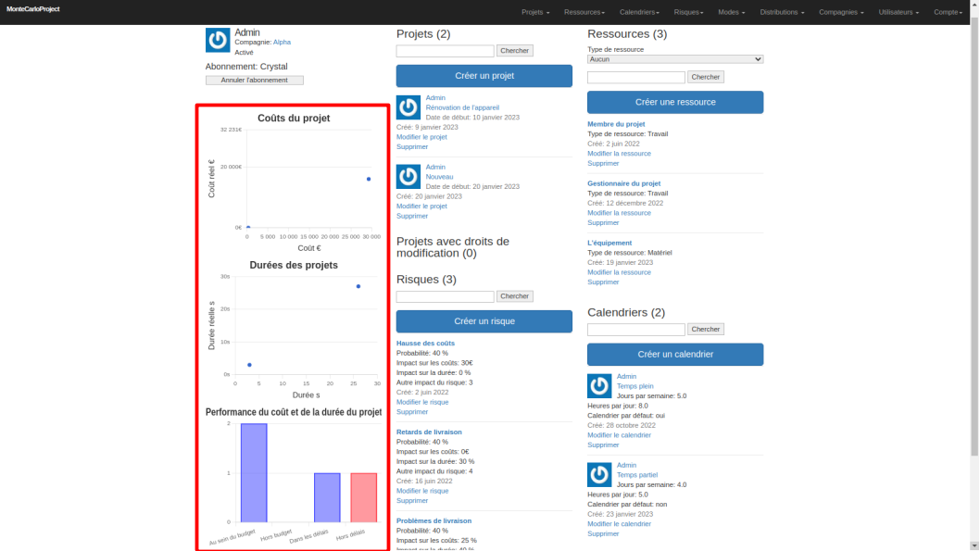Expand the Projets navbar menu
The height and width of the screenshot is (551, 980).
tap(535, 12)
